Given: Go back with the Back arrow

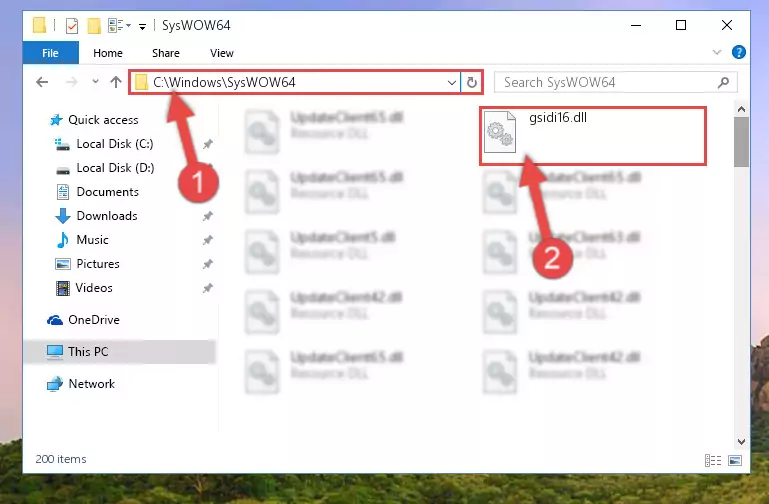Looking at the screenshot, I should [x=42, y=82].
